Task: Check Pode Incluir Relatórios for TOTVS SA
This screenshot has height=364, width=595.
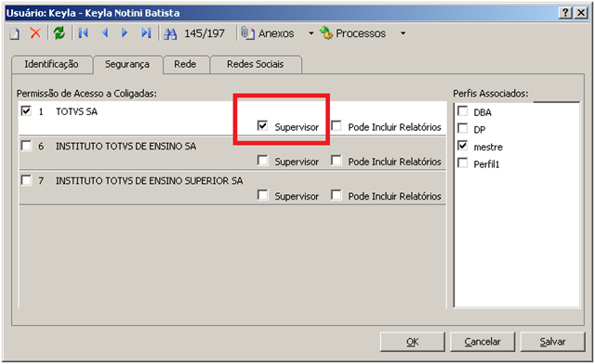Action: (336, 125)
